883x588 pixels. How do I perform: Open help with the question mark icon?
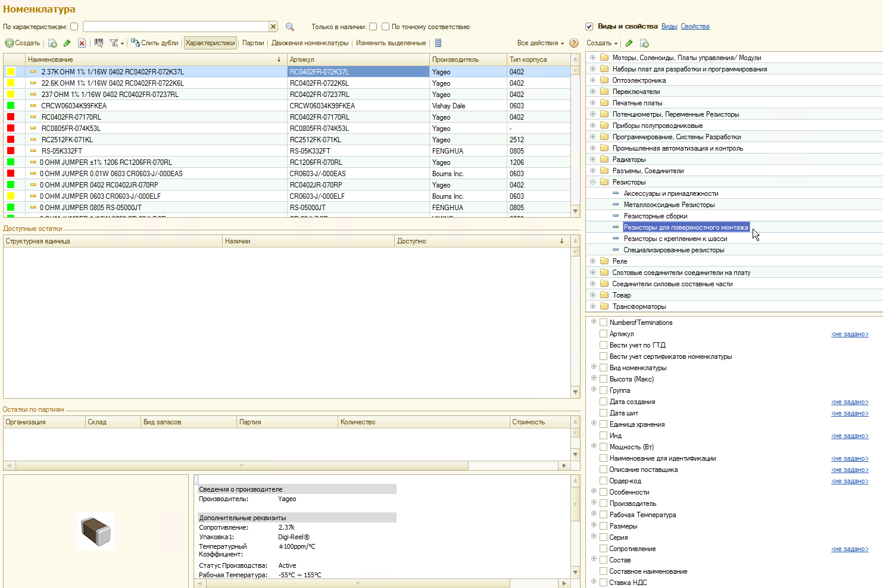point(574,43)
